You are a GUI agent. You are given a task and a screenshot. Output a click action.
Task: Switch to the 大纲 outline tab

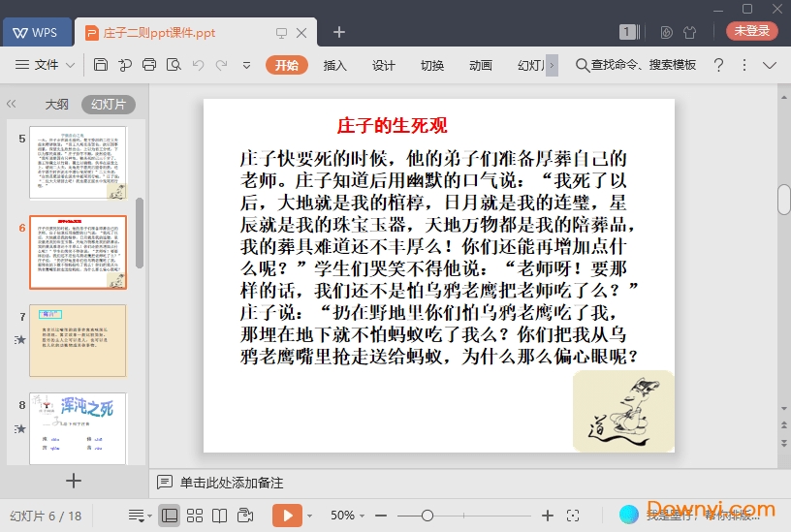(x=56, y=104)
